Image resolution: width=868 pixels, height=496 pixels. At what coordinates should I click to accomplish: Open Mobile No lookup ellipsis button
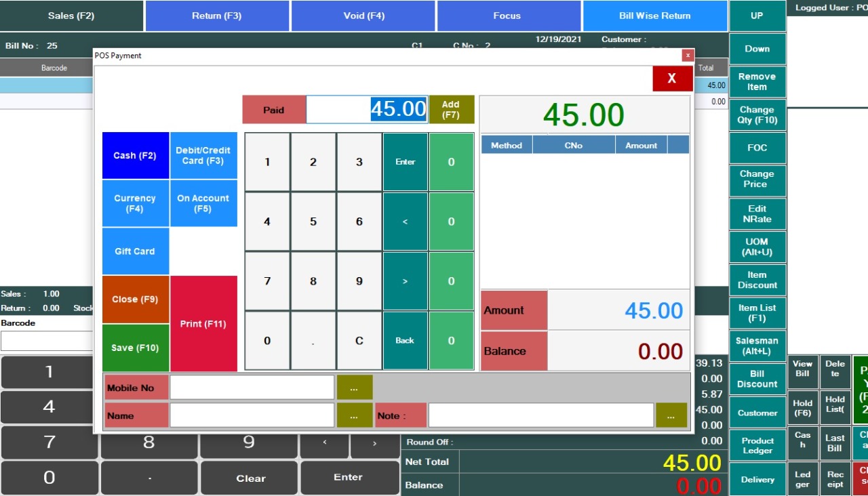[x=355, y=388]
